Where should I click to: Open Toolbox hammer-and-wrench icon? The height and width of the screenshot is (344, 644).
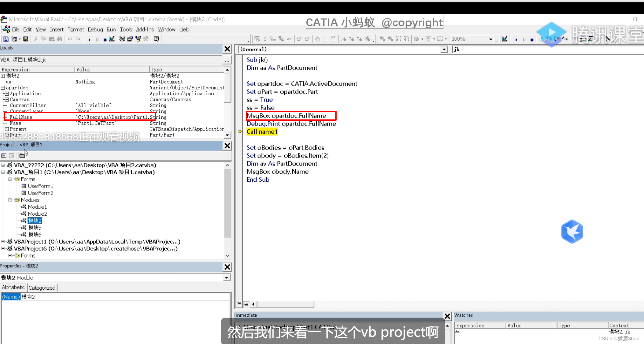[x=146, y=39]
